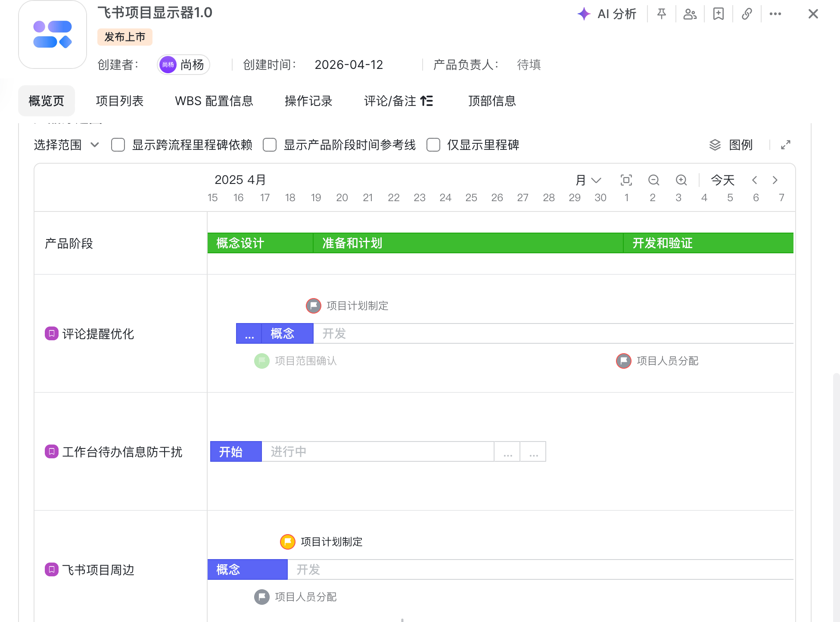Open the 图例 legend
The image size is (840, 622).
pyautogui.click(x=731, y=145)
